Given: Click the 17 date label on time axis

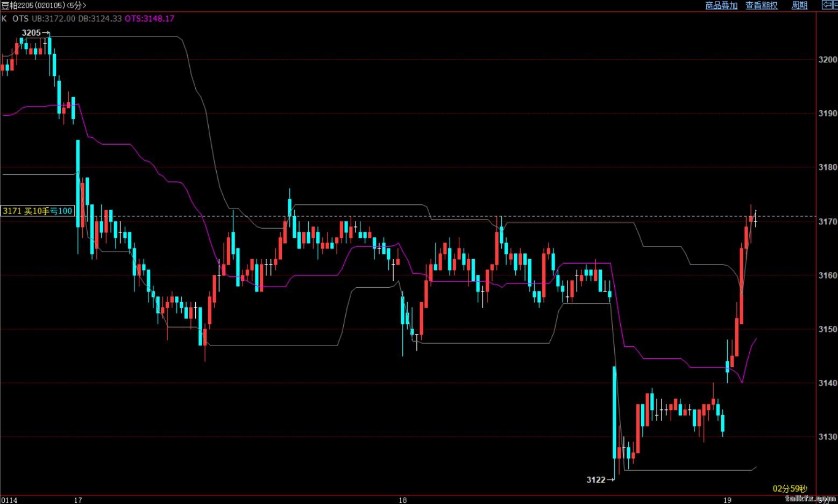Looking at the screenshot, I should 78,500.
